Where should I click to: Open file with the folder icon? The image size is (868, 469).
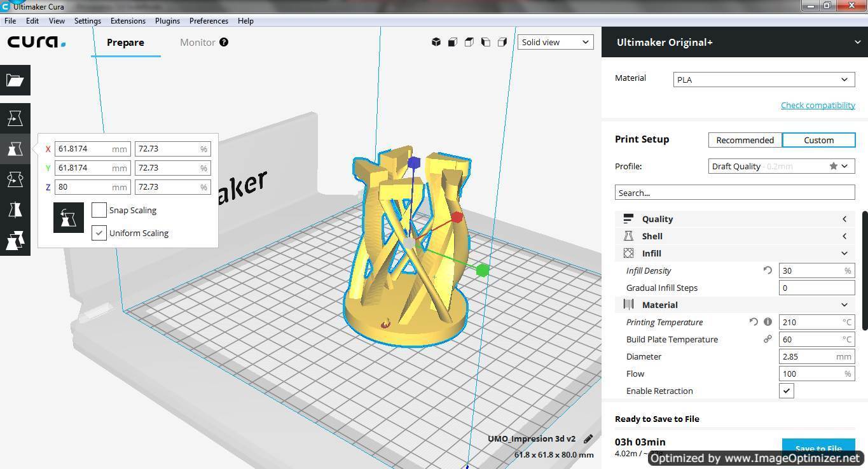(15, 80)
